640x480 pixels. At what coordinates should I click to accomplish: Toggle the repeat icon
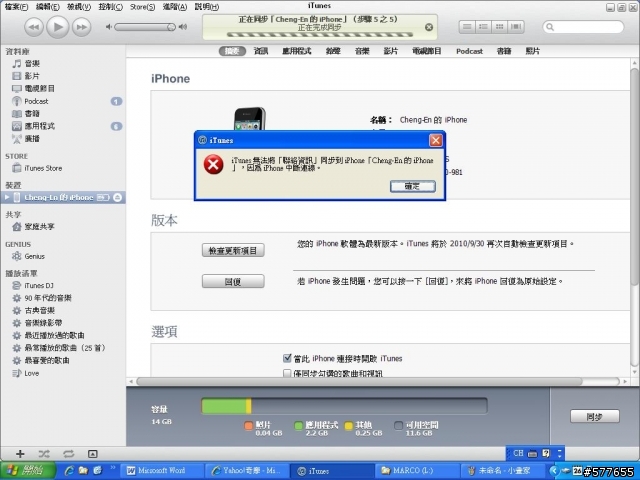coord(69,454)
